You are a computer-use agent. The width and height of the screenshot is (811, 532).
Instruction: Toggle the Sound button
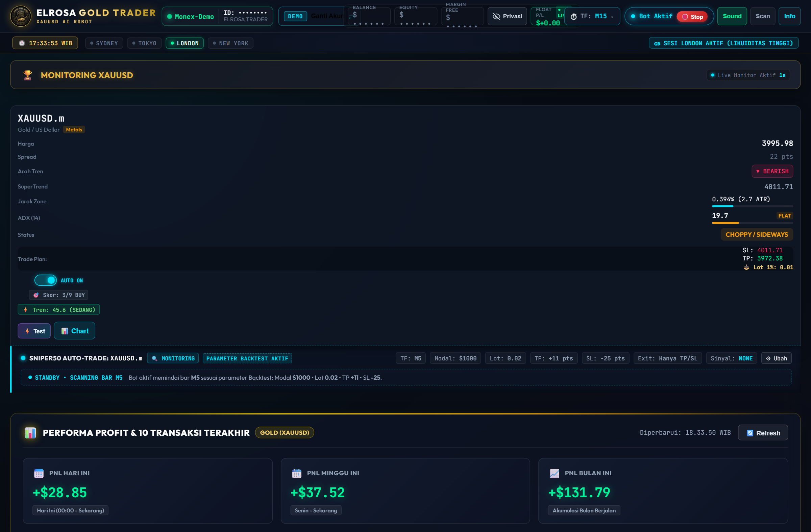(x=732, y=16)
